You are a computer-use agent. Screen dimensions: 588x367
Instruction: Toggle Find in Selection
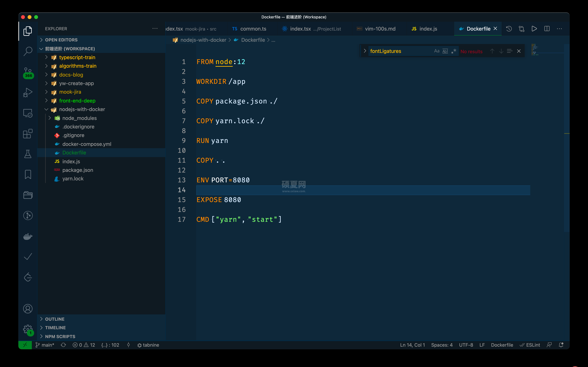pos(510,51)
